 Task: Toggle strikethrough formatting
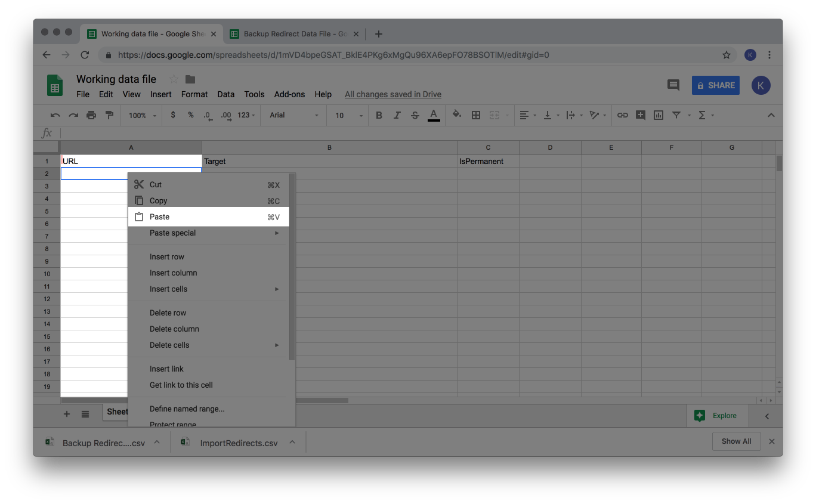point(415,115)
